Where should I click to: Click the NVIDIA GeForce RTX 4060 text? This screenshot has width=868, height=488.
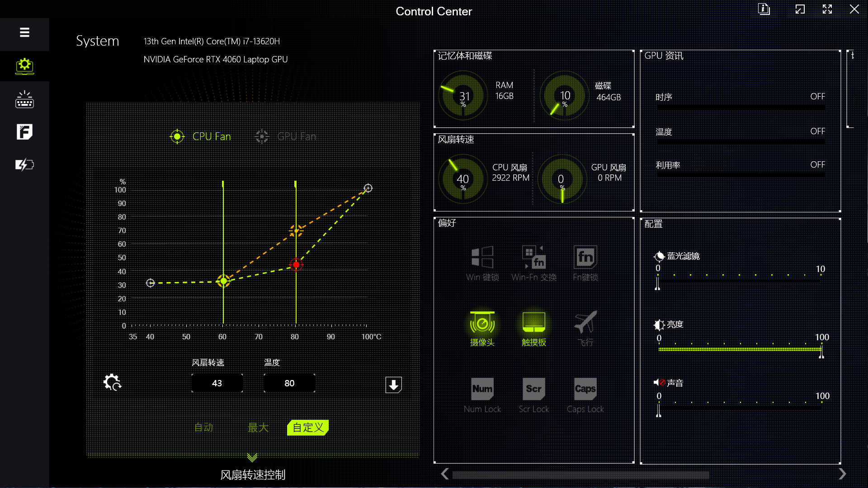point(216,60)
